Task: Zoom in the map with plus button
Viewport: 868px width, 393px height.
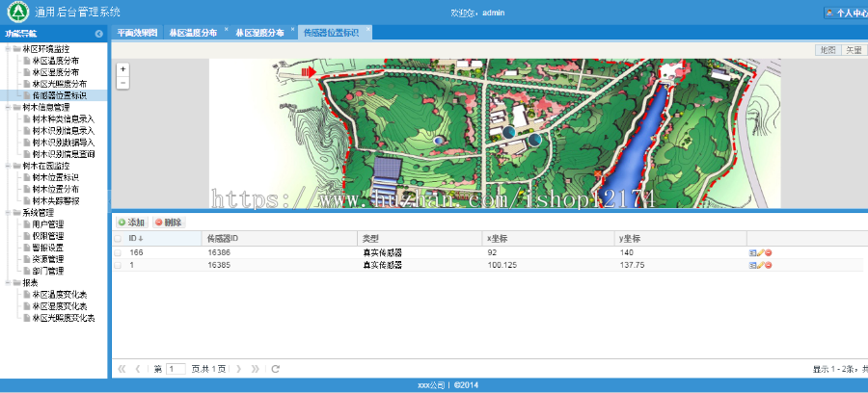Action: coord(122,69)
